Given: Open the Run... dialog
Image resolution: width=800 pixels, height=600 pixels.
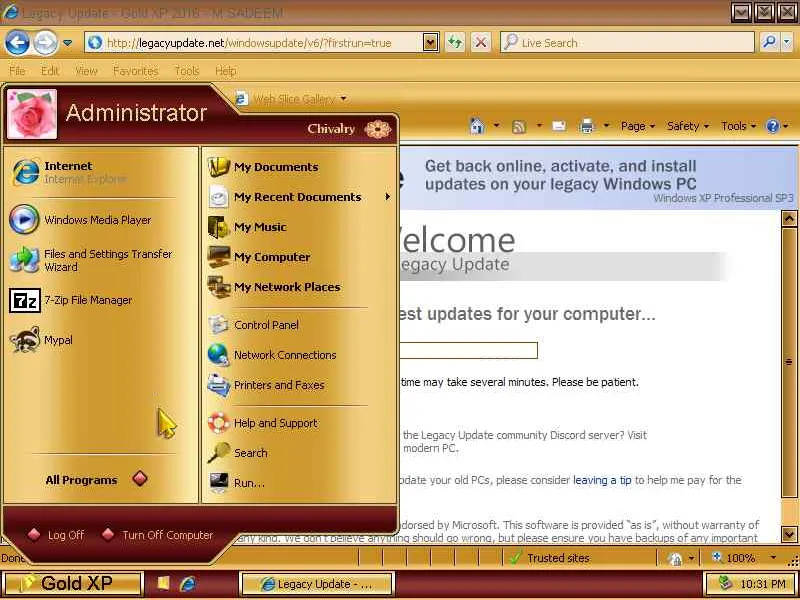Looking at the screenshot, I should (300, 483).
